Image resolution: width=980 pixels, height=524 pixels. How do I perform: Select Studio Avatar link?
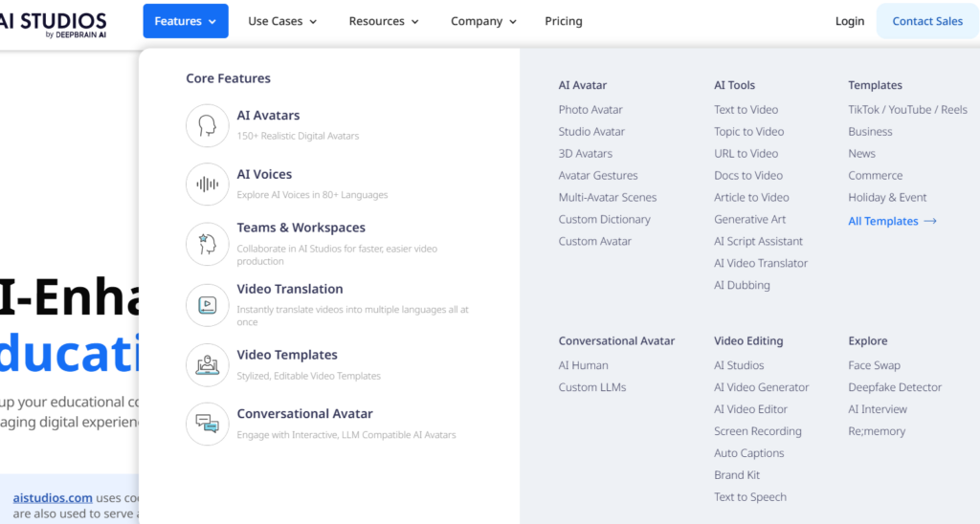pos(591,131)
